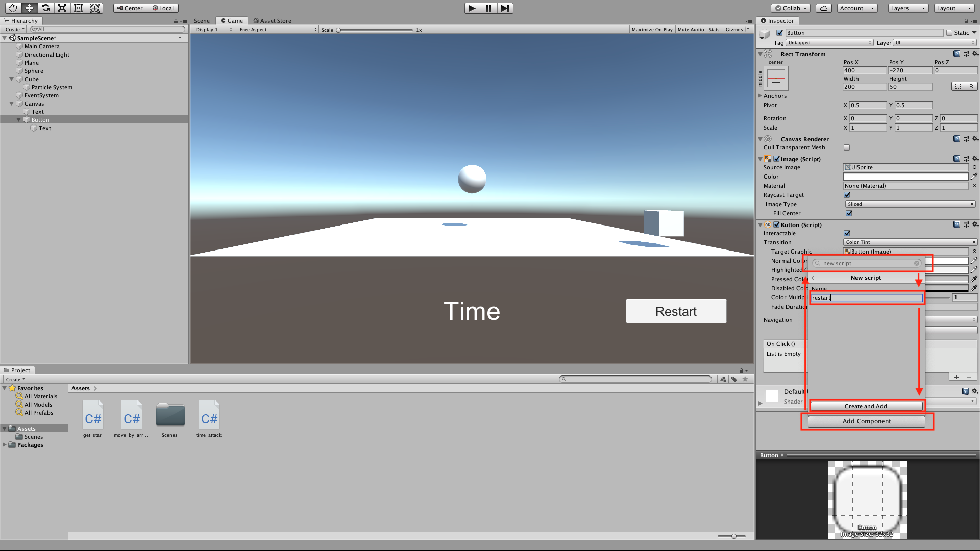
Task: Select the Move tool icon
Action: coord(29,8)
